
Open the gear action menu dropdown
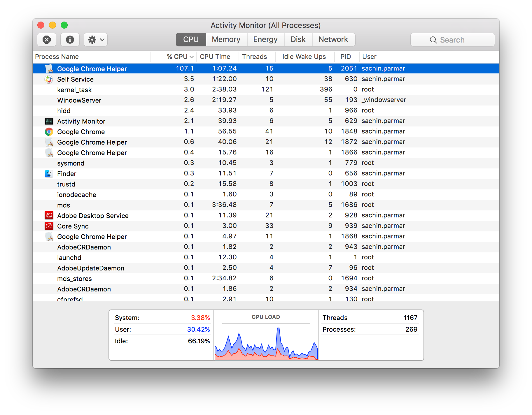pos(96,40)
